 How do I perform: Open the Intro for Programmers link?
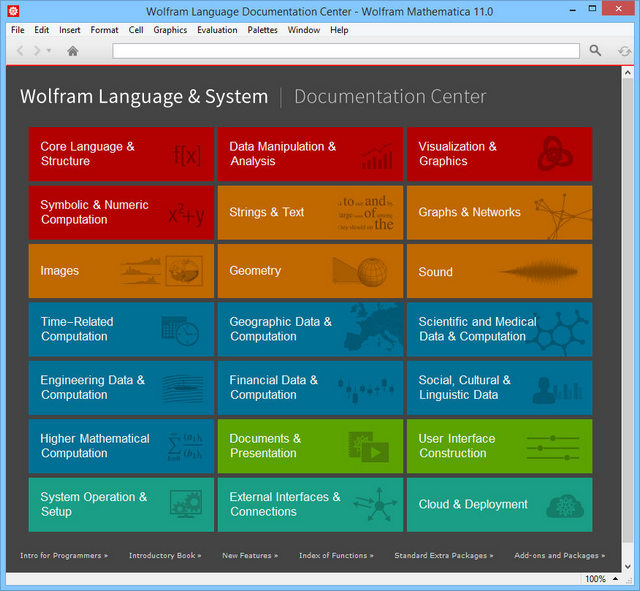(64, 555)
